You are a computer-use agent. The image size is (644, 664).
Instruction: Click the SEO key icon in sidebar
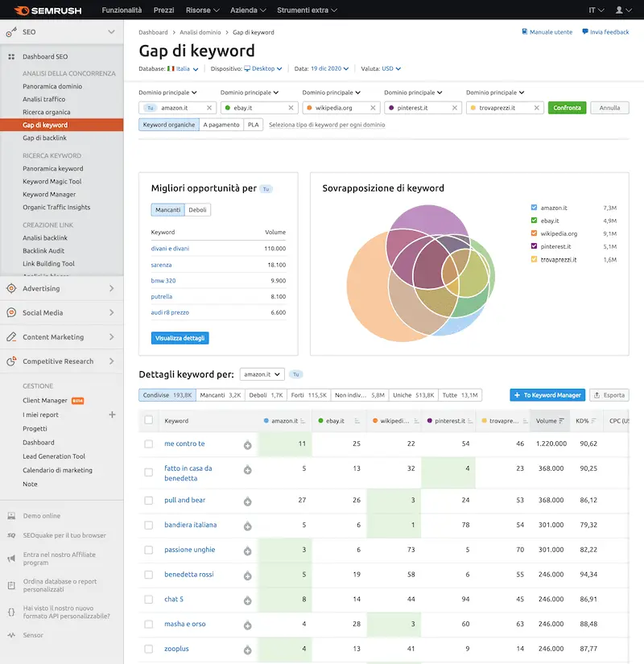pyautogui.click(x=11, y=31)
